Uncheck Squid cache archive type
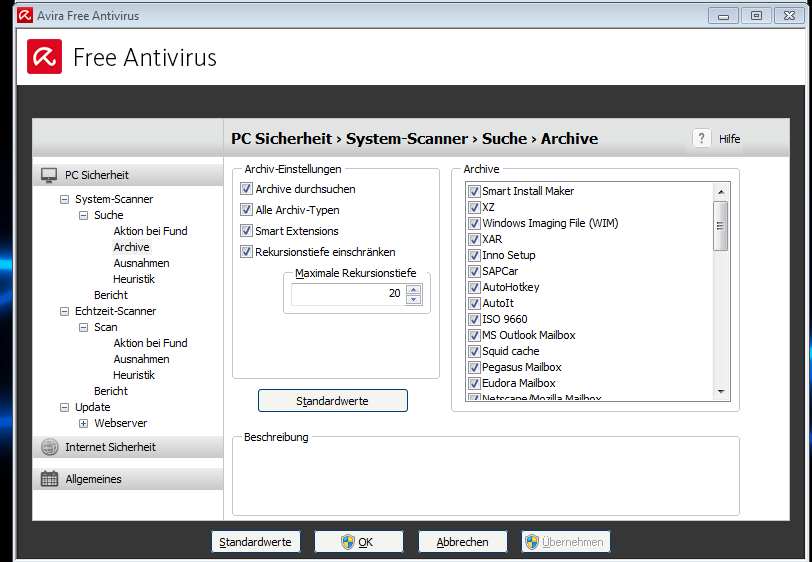The height and width of the screenshot is (562, 812). (x=474, y=352)
